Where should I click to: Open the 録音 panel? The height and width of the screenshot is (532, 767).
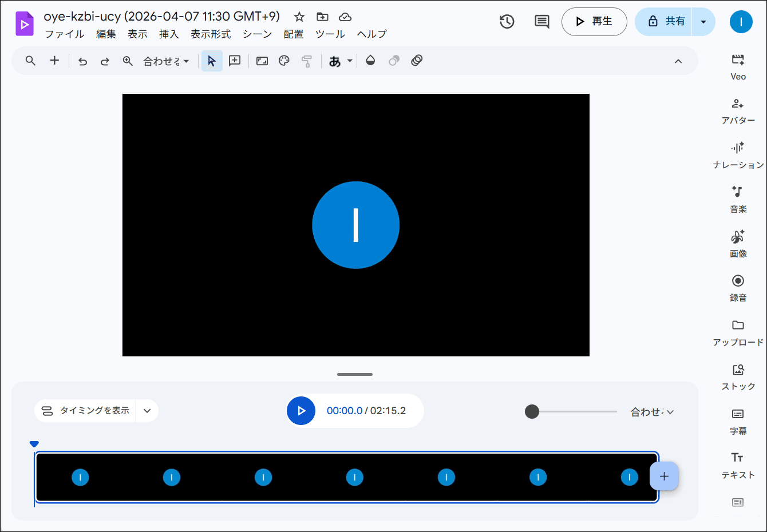[738, 288]
